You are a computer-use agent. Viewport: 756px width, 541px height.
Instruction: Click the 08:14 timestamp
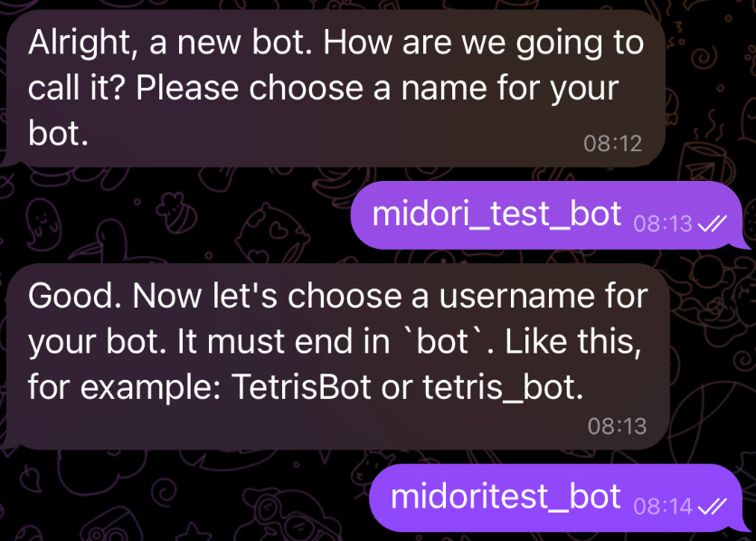coord(663,507)
